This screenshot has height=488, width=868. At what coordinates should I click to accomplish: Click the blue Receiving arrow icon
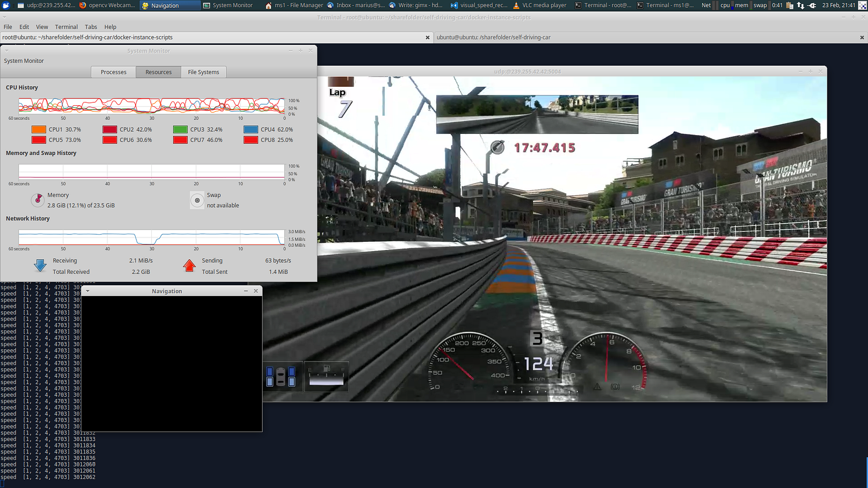[40, 266]
